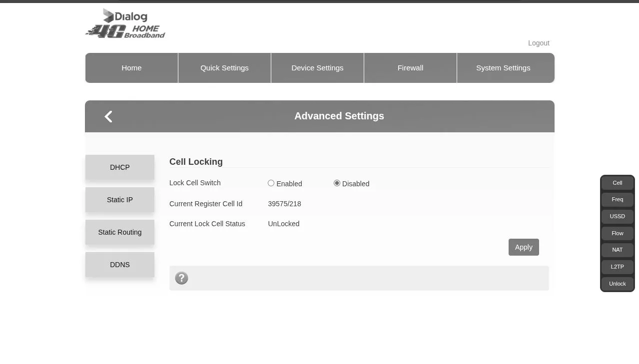
Task: Choose Static IP in the sidebar
Action: [x=120, y=200]
